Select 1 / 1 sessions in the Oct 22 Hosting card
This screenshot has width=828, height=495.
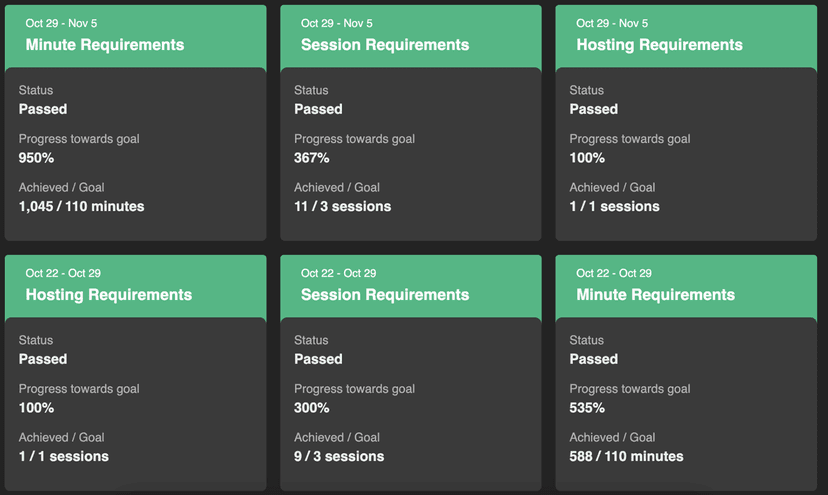coord(63,457)
